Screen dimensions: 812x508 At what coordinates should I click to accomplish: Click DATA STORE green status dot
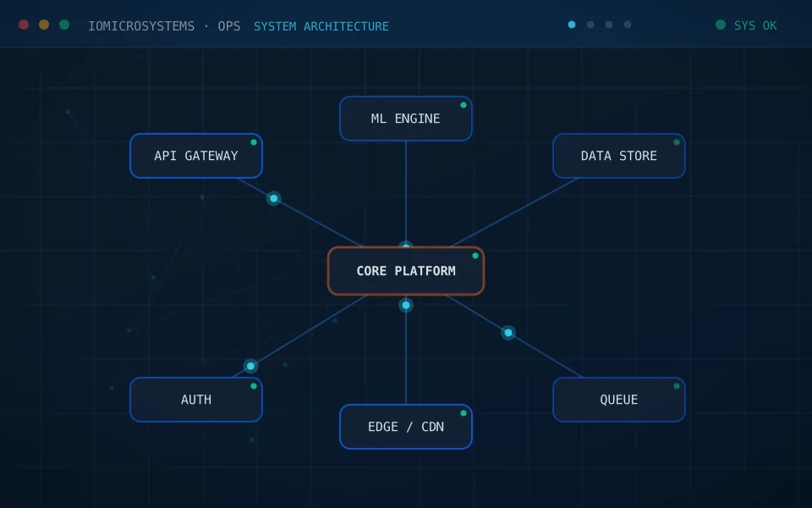tap(677, 142)
